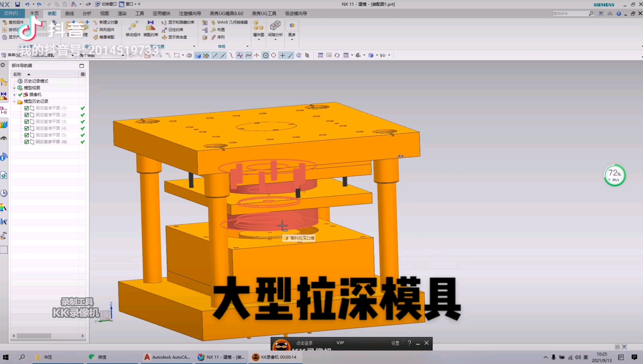This screenshot has height=364, width=643.
Task: Open Reuse Library (books icon) in sidebar
Action: coord(4,124)
